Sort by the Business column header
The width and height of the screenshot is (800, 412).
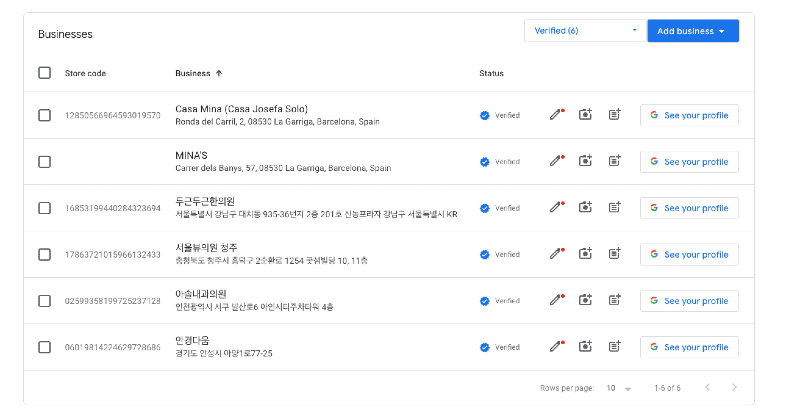[198, 73]
